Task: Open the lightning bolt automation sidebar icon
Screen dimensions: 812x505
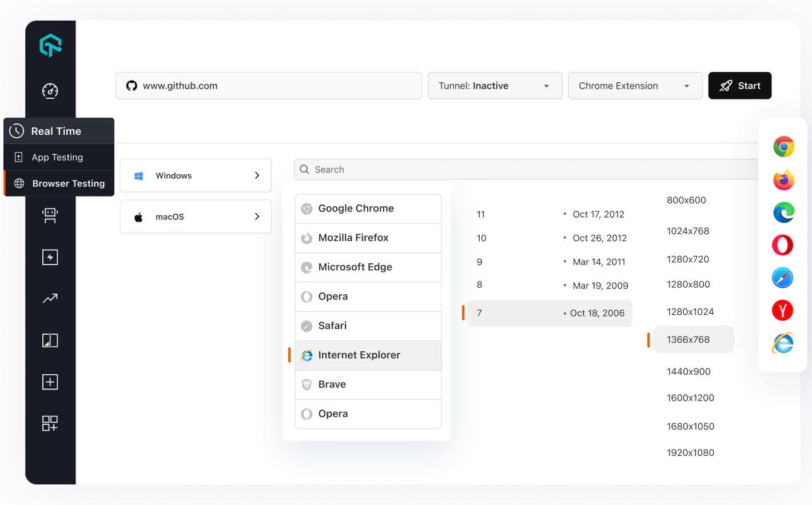Action: pyautogui.click(x=50, y=257)
